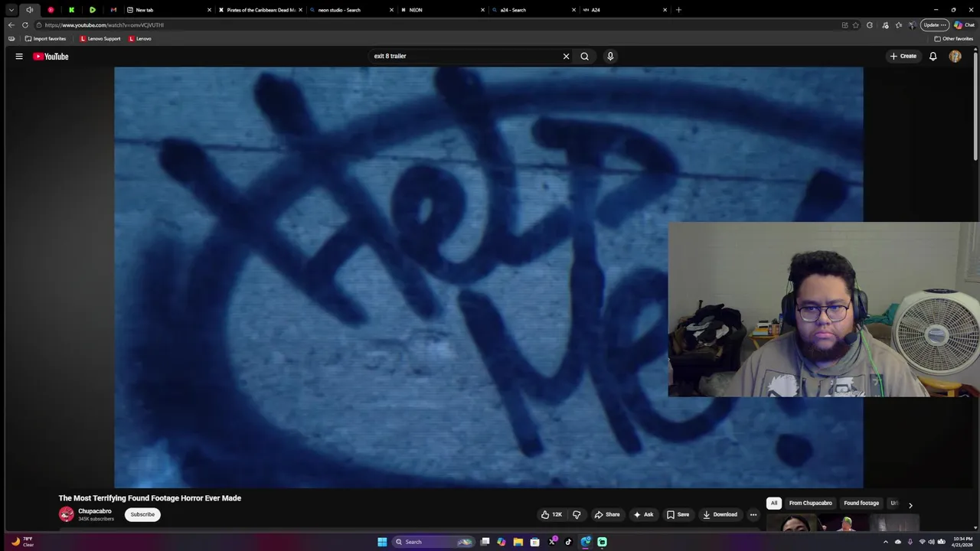Open the YouTube account avatar menu

pyautogui.click(x=955, y=56)
